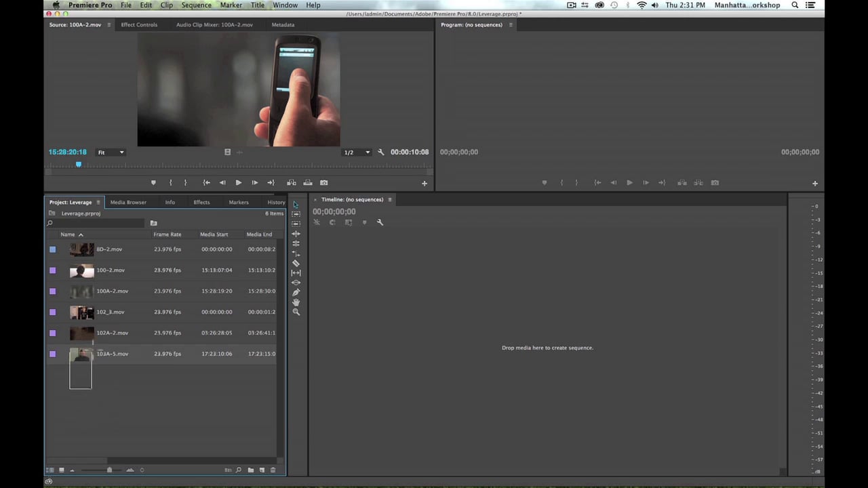The width and height of the screenshot is (868, 488).
Task: Open the Fit zoom level dropdown
Action: (111, 152)
